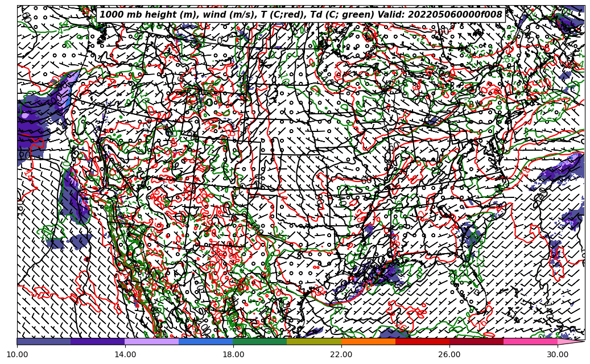Choose the green 18–20 colorbar segment

pos(260,341)
